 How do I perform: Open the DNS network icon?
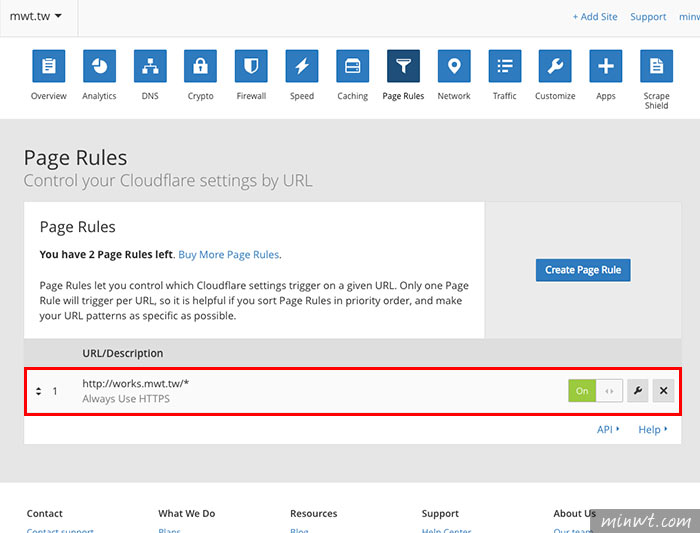[150, 66]
